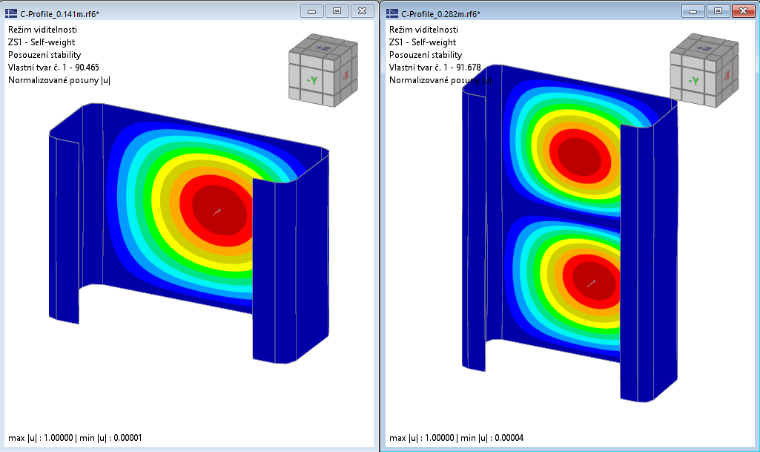Click 'Posouzení stability' in the left window
This screenshot has width=760, height=452.
pos(45,55)
